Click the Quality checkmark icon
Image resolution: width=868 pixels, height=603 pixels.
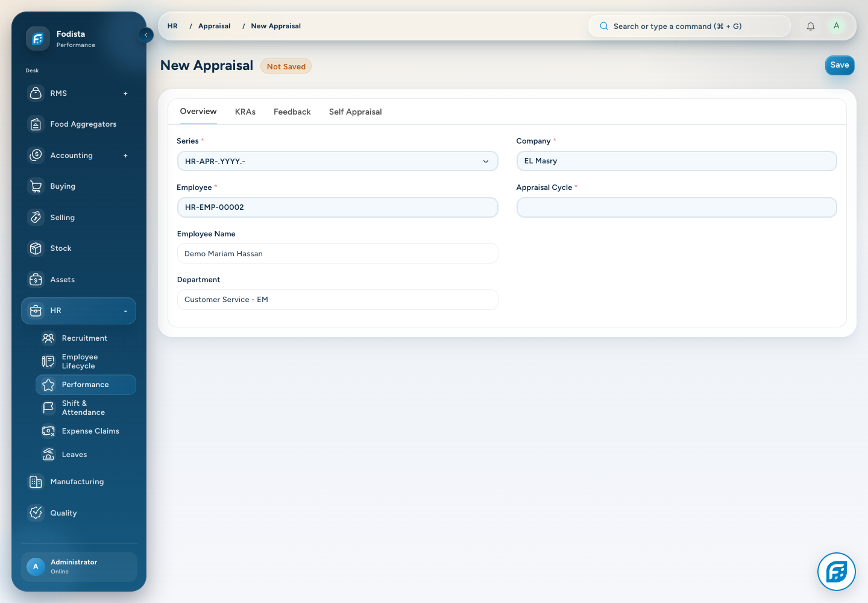tap(36, 513)
